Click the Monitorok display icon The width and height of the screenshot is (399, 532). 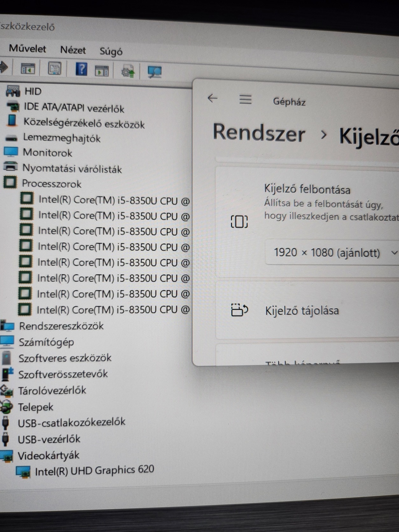[x=11, y=152]
